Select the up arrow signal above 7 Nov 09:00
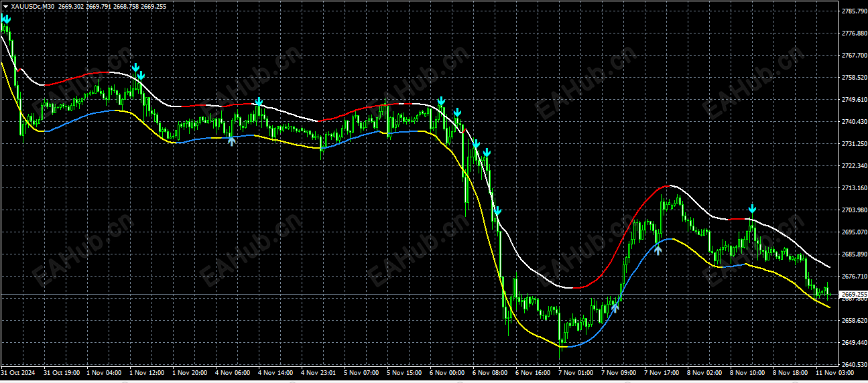The image size is (868, 383). click(615, 307)
